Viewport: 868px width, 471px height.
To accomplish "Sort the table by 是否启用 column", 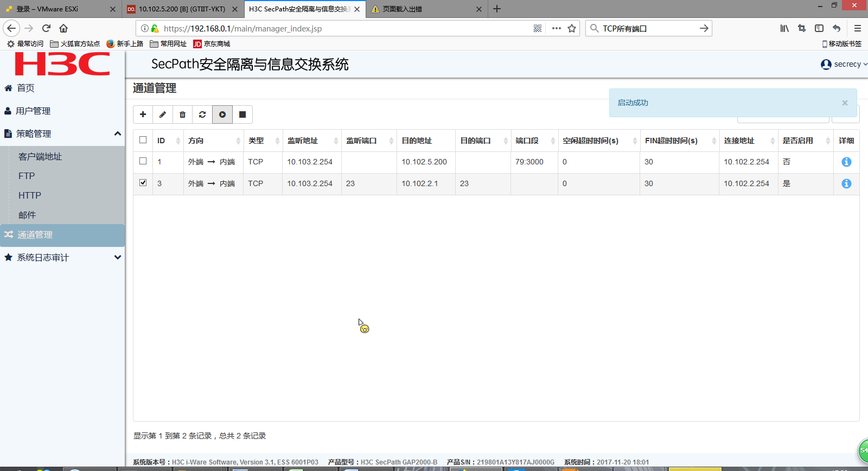I will tap(806, 141).
